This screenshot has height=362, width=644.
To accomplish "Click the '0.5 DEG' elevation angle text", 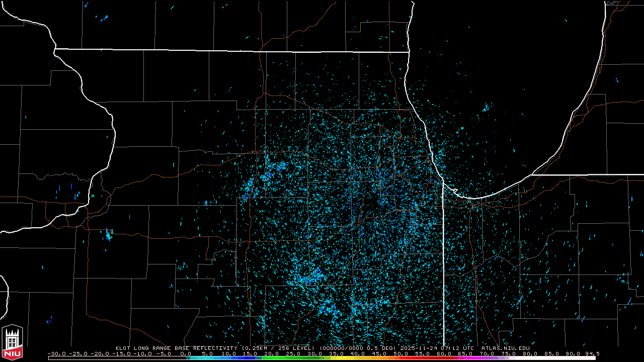I will tap(381, 348).
